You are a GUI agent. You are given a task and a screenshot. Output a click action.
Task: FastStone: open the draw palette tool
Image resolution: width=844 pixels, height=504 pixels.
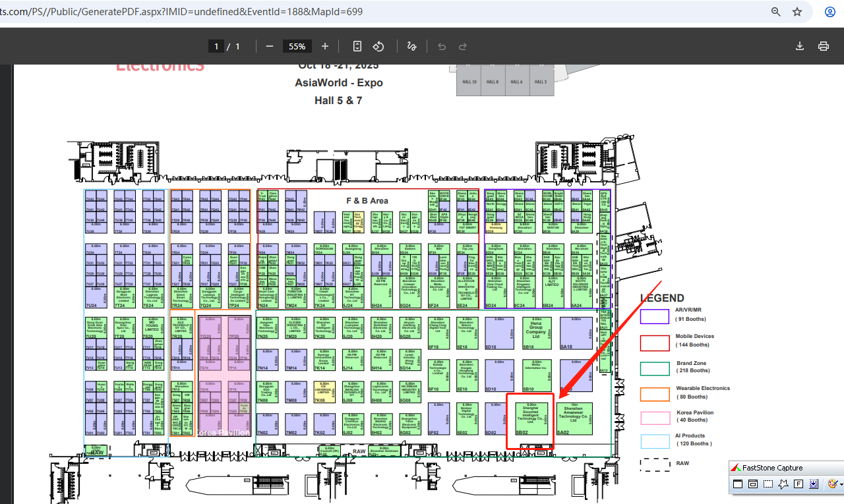coord(832,484)
